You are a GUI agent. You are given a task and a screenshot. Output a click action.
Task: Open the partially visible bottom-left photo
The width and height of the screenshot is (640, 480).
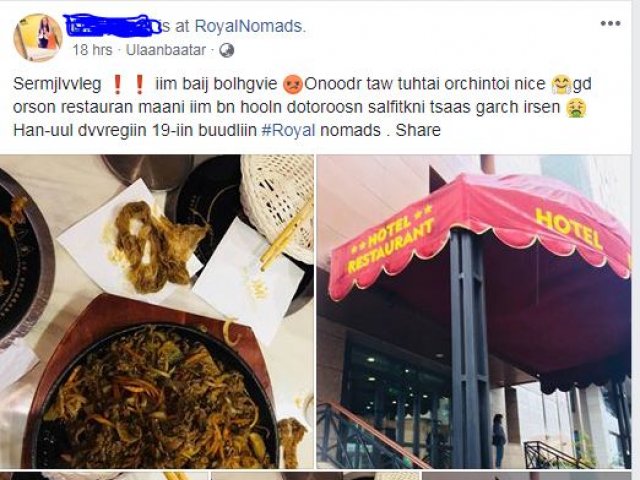[x=104, y=476]
